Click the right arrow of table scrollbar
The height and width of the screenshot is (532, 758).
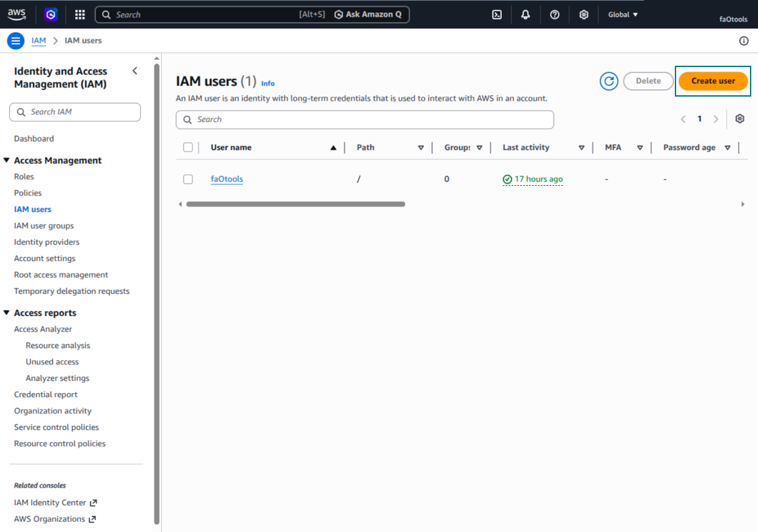click(x=743, y=204)
